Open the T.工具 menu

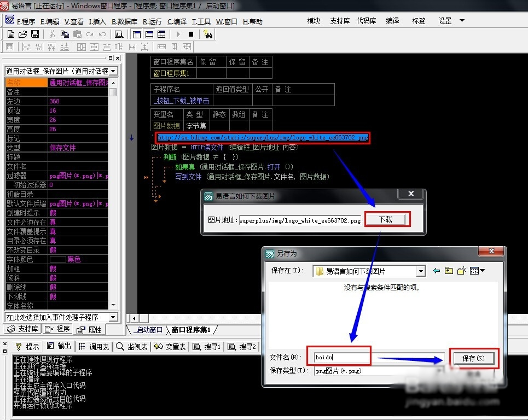201,22
